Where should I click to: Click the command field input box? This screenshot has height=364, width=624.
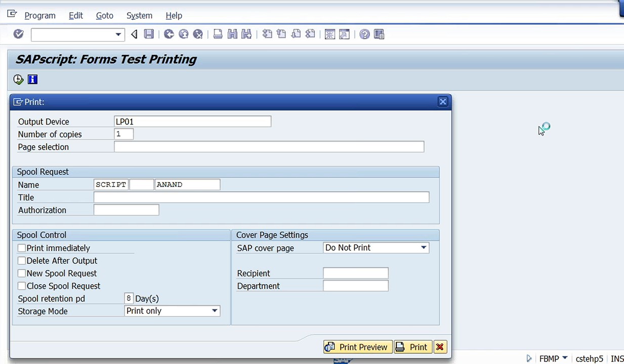coord(73,34)
